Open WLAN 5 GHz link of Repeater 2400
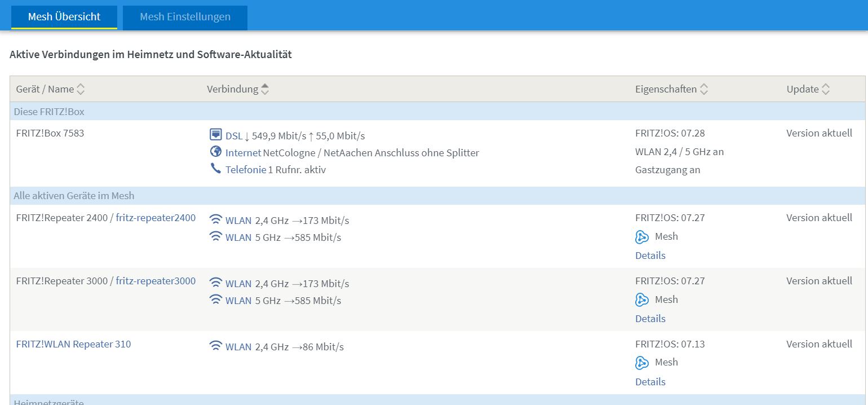This screenshot has height=405, width=868. [x=238, y=237]
